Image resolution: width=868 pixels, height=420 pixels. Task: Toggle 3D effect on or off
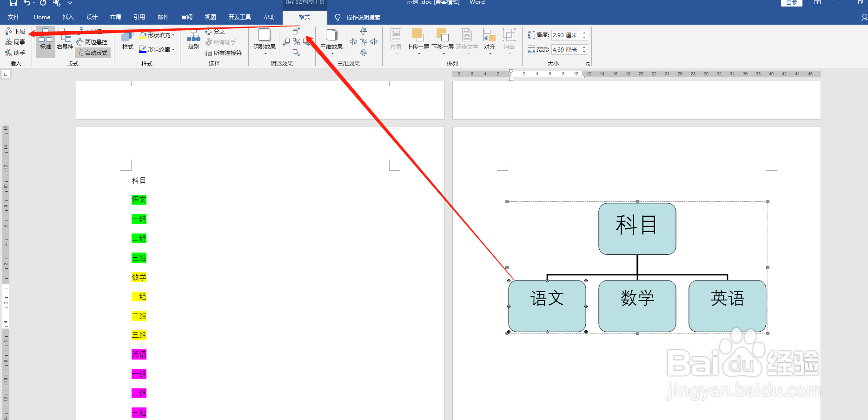[x=364, y=42]
